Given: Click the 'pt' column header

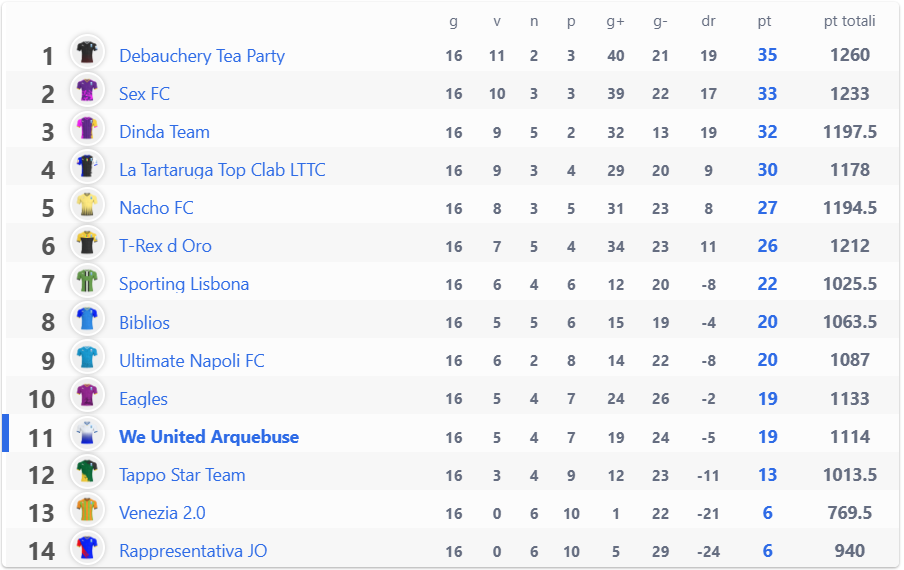Looking at the screenshot, I should coord(764,21).
